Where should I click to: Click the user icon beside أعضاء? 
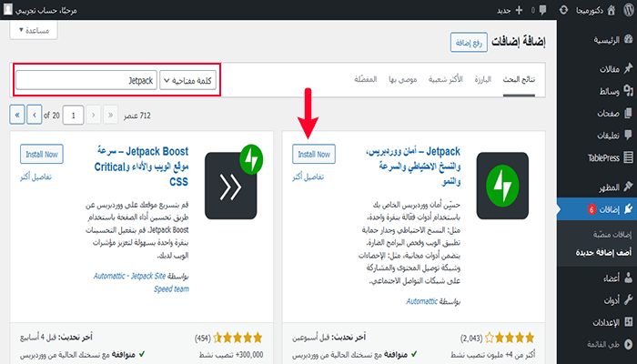[628, 278]
